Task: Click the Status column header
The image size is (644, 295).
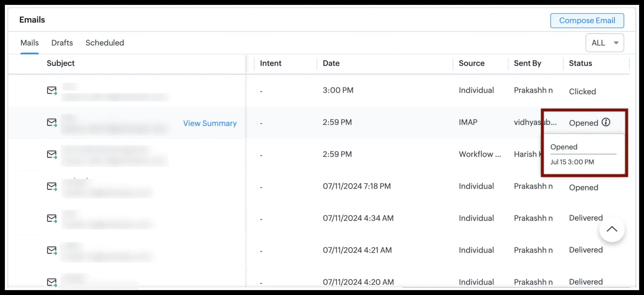Action: pyautogui.click(x=580, y=63)
